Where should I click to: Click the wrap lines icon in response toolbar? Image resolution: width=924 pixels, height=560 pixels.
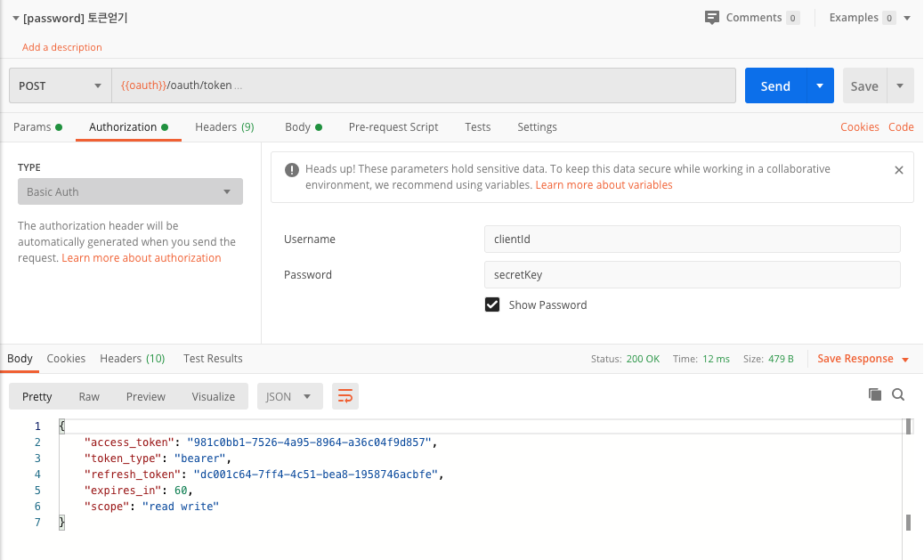tap(345, 396)
